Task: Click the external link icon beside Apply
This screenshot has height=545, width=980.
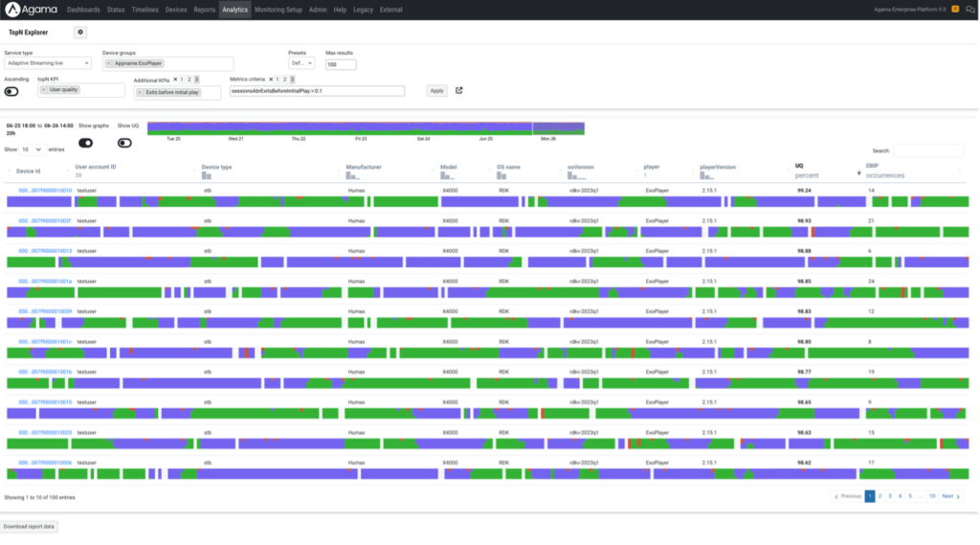Action: point(459,90)
